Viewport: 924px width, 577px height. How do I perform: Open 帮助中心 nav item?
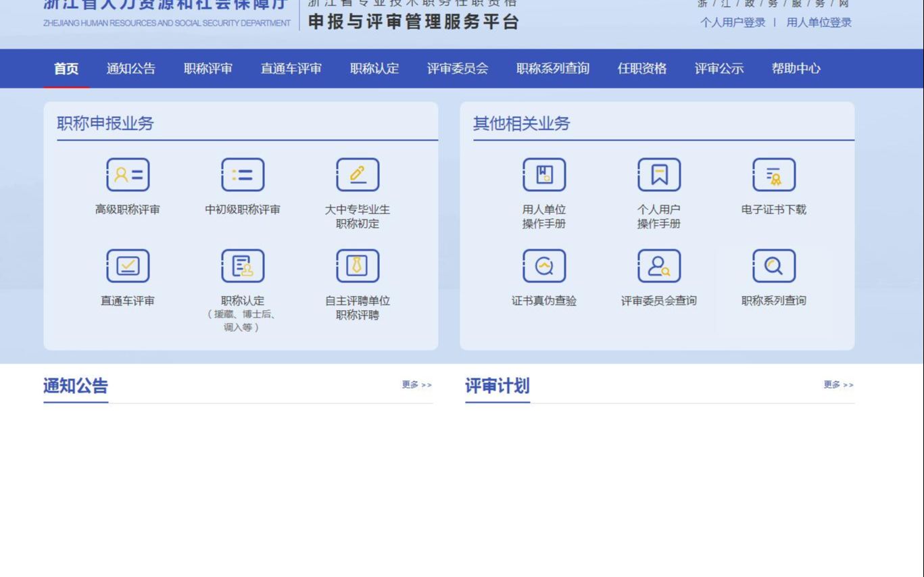click(x=796, y=68)
